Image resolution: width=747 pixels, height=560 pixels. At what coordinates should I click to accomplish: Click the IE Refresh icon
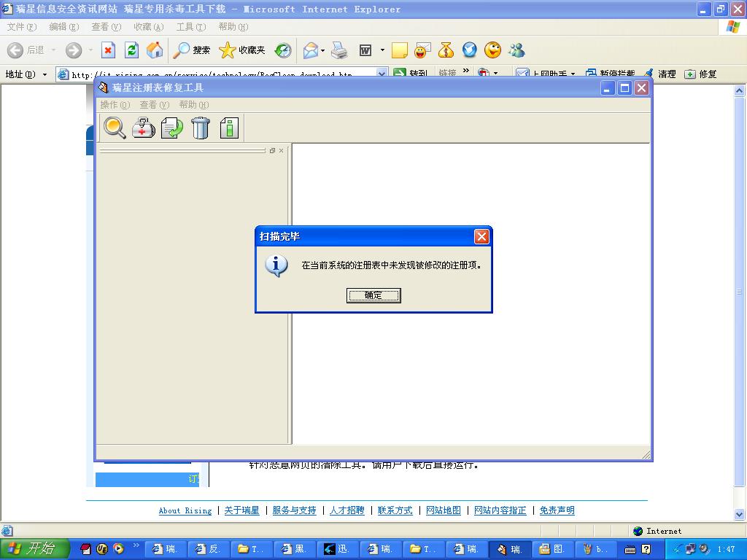131,50
